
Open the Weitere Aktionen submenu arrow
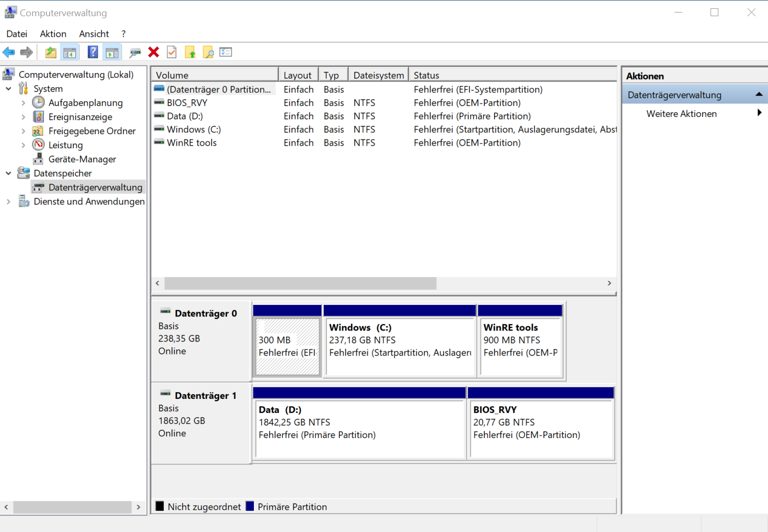pyautogui.click(x=759, y=113)
